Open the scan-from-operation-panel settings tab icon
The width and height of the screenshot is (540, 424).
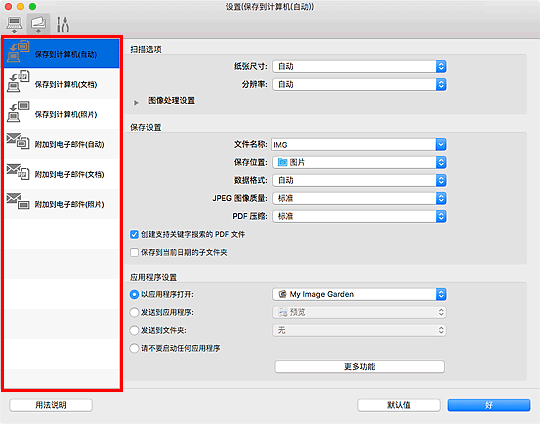pyautogui.click(x=38, y=24)
